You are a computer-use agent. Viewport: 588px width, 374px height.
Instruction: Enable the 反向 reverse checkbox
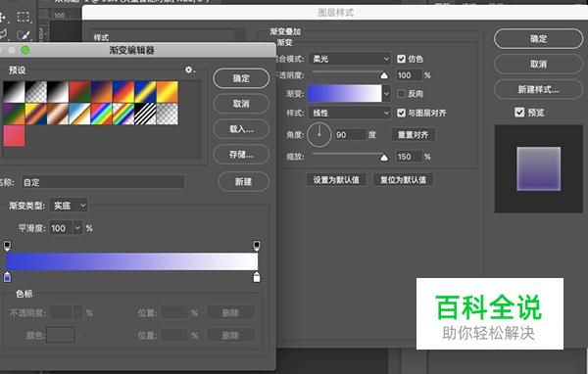pos(401,94)
